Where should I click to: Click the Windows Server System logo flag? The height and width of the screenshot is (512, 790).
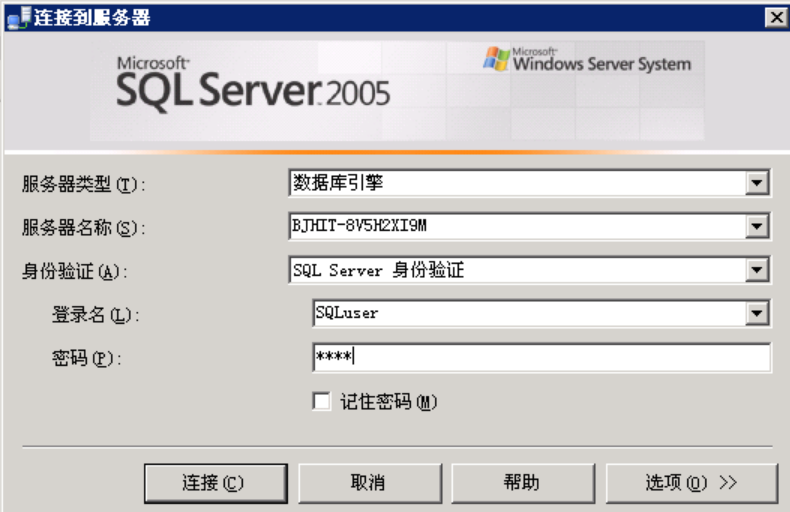496,59
